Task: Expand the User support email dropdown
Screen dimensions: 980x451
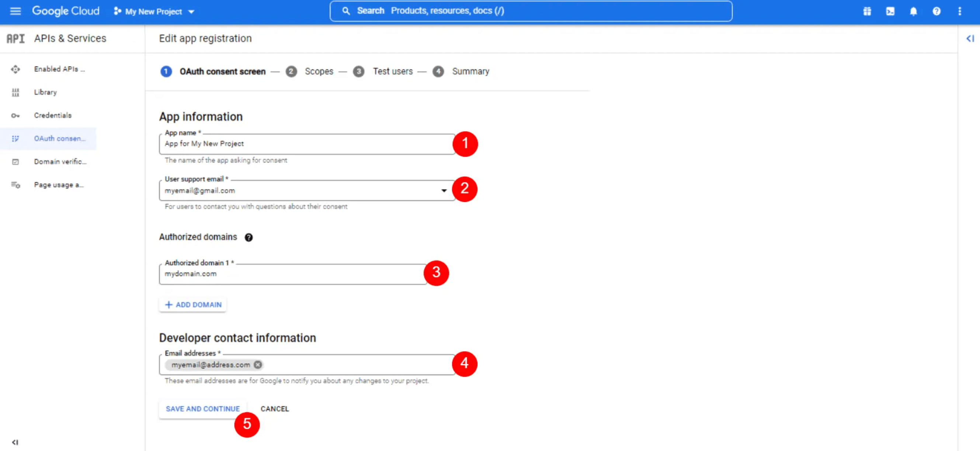Action: pos(444,190)
